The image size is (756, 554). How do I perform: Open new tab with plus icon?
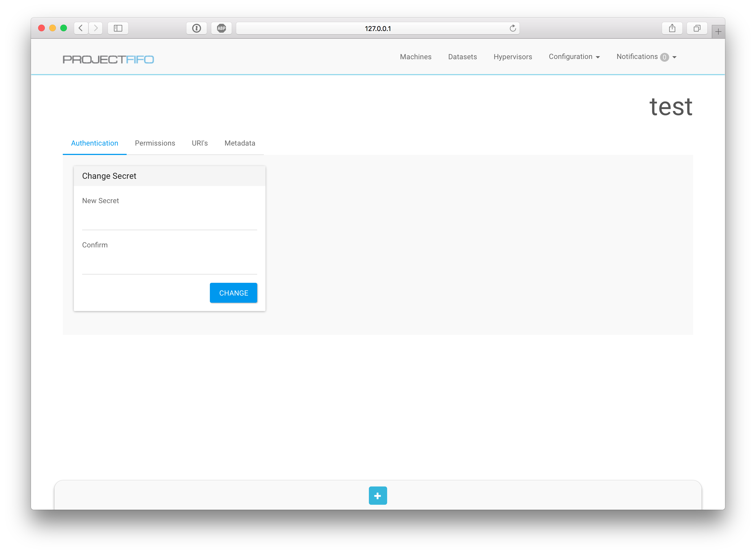pos(718,32)
